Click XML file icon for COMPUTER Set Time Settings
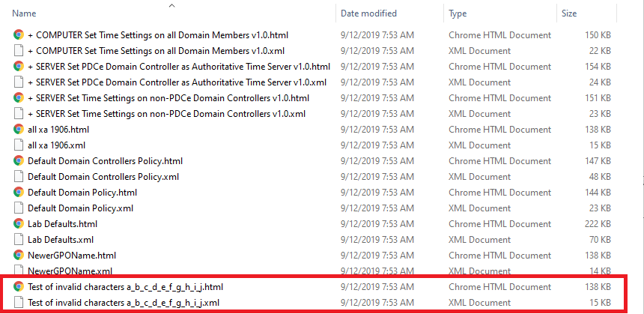Viewport: 644px width, 314px height. point(18,51)
